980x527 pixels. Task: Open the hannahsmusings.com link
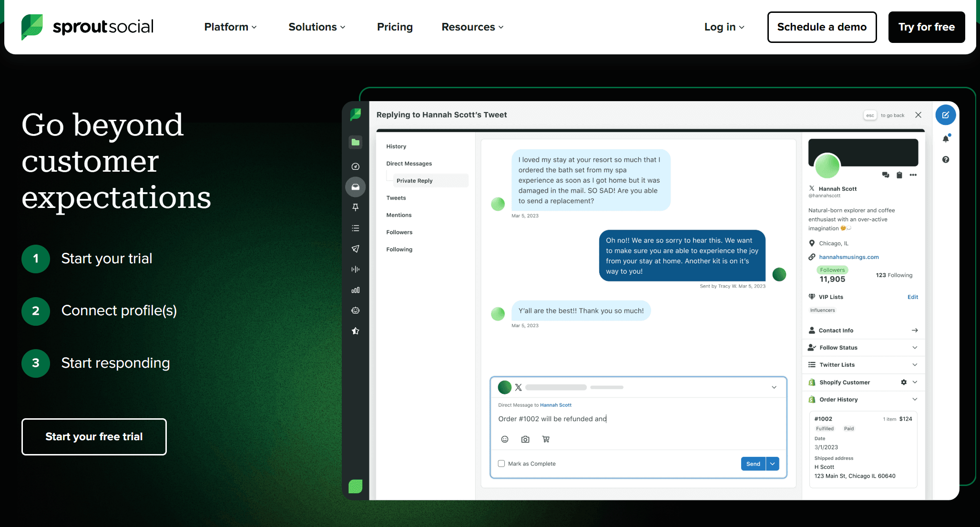848,257
